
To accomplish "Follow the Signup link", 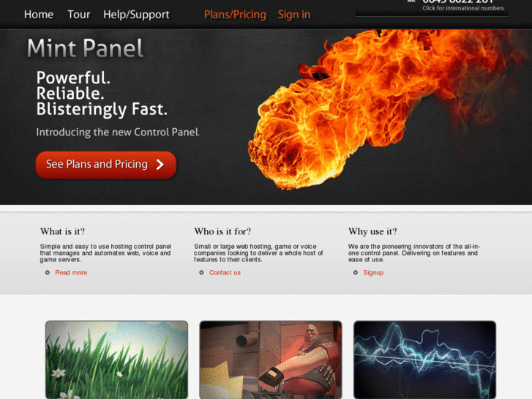I will coord(373,272).
